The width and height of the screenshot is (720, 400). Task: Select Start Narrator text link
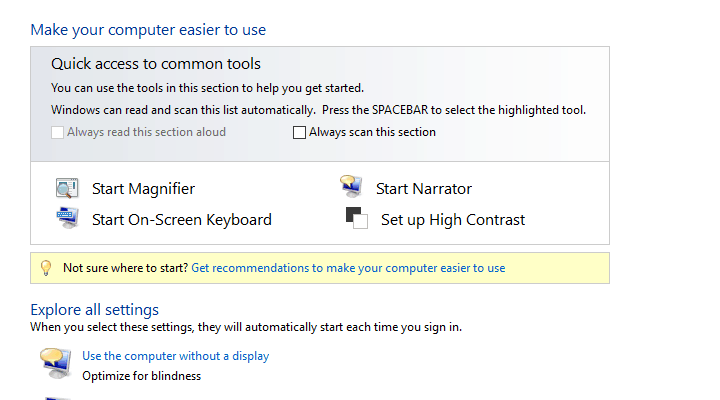[423, 189]
